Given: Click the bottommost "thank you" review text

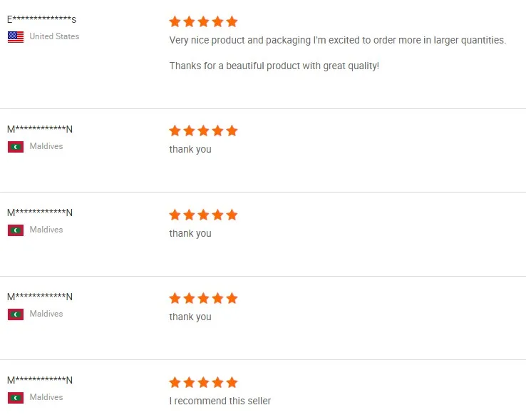Looking at the screenshot, I should (190, 317).
